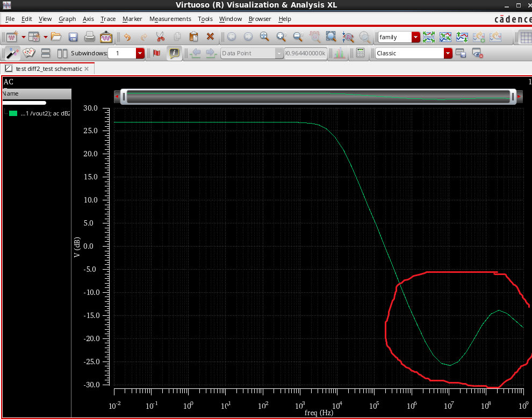Toggle the horizontal split strips layout
The width and height of the screenshot is (532, 419).
[46, 53]
